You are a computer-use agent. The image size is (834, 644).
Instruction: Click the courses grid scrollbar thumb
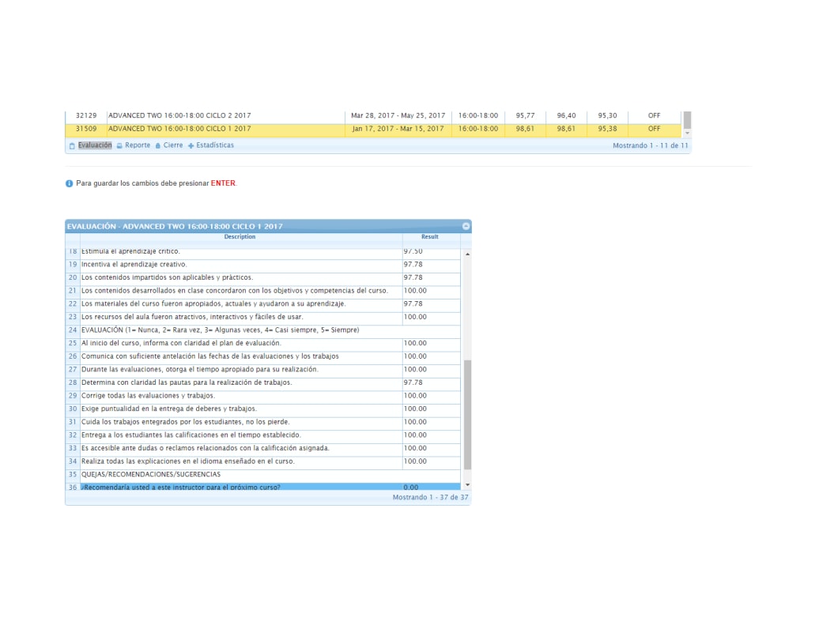point(687,119)
